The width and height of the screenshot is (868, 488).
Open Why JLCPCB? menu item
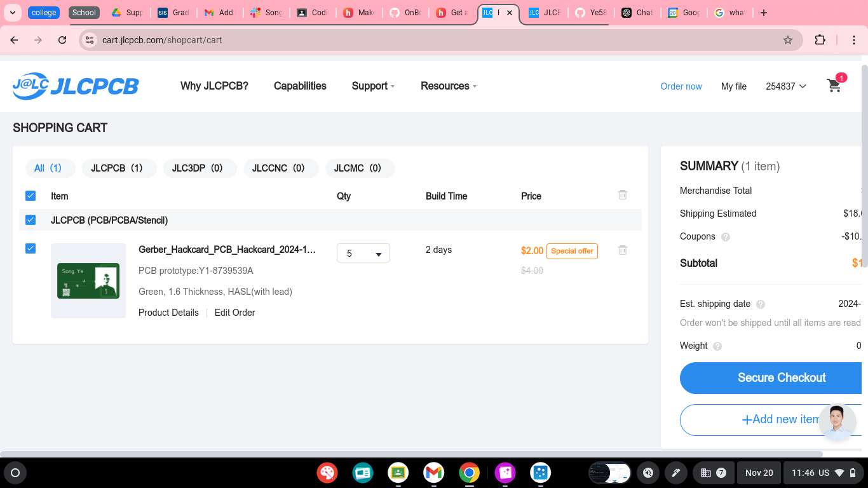(214, 86)
